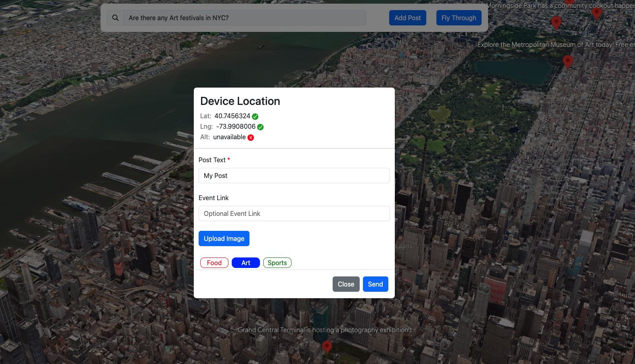Start the Fly Through tour
Image resolution: width=635 pixels, height=364 pixels.
(459, 18)
